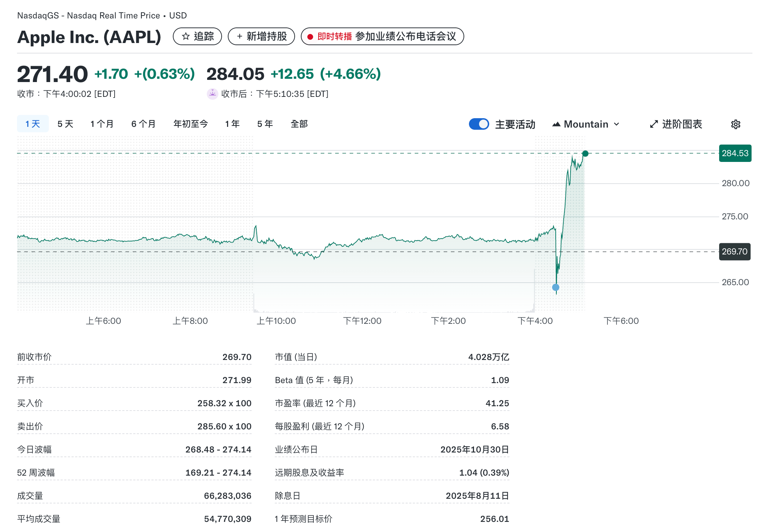The height and width of the screenshot is (532, 760).
Task: Click the 新增持股 button
Action: (x=261, y=36)
